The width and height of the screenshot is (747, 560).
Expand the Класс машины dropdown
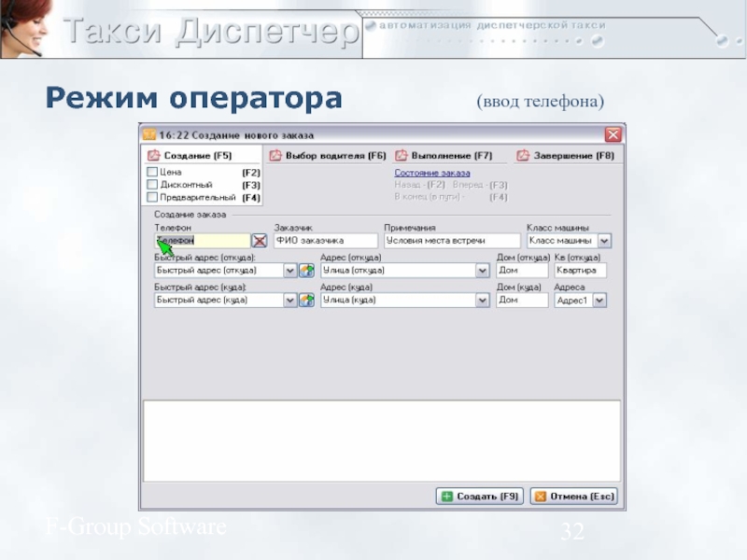(604, 241)
